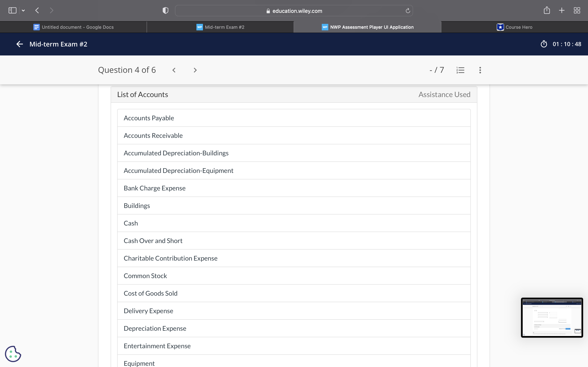Switch to the Course Hero tab

[514, 27]
